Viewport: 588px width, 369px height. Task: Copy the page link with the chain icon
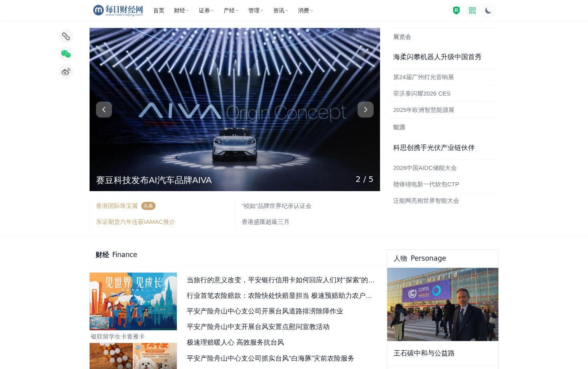(x=66, y=36)
